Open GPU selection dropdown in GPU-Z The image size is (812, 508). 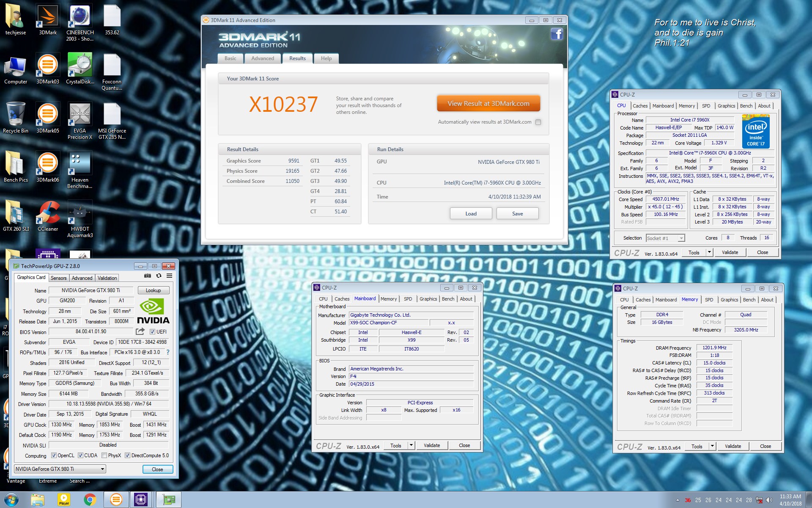[60, 469]
